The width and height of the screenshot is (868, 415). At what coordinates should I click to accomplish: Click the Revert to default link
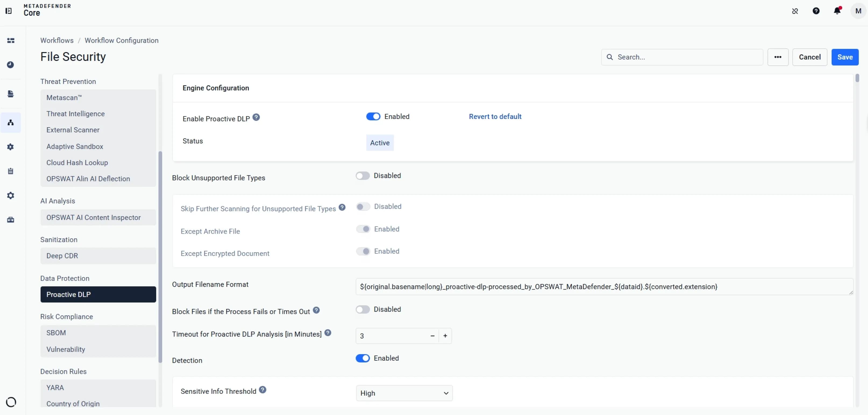495,117
